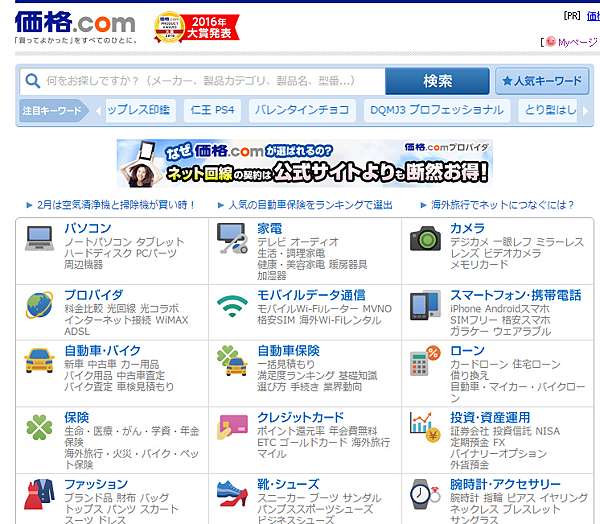Open the モバイルデータ通信 category heading
Image resolution: width=600 pixels, height=524 pixels.
coord(311,295)
